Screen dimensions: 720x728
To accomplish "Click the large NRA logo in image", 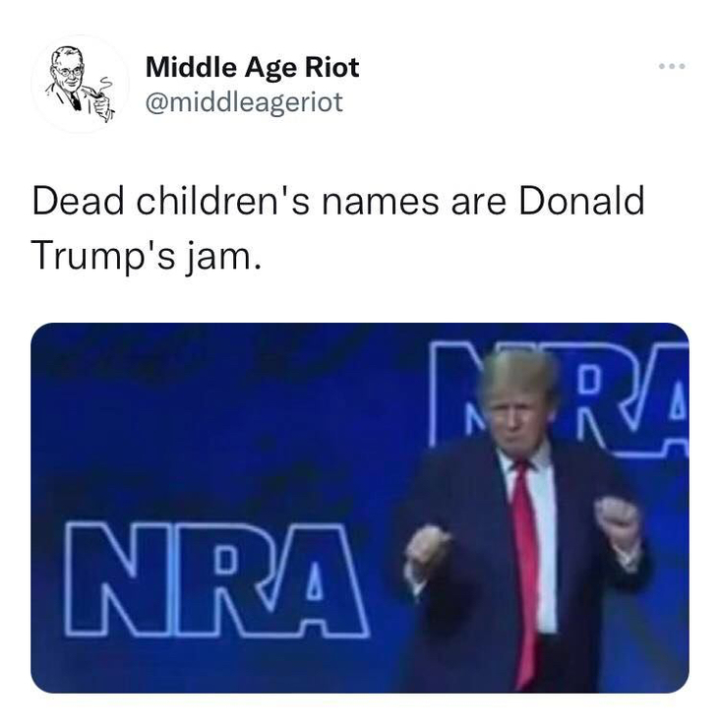I will point(216,579).
